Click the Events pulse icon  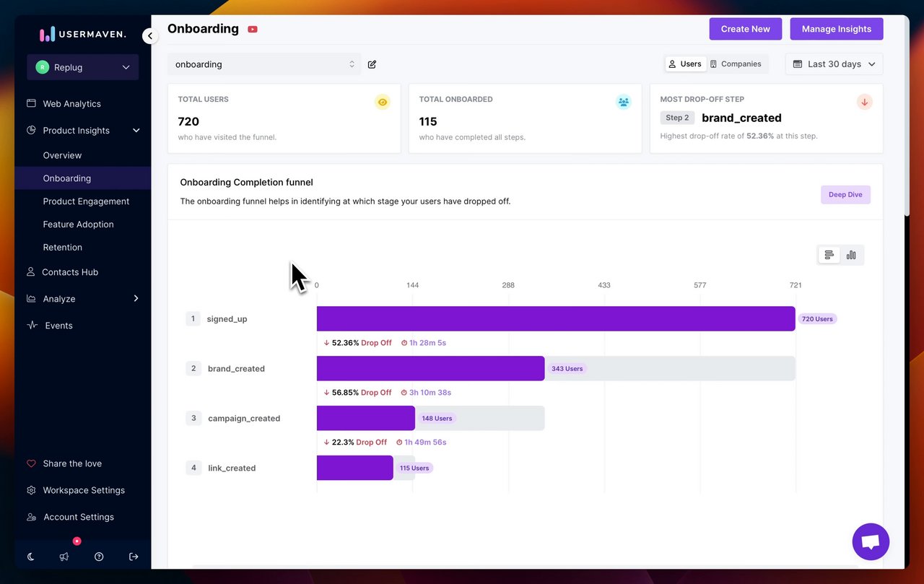pyautogui.click(x=32, y=326)
